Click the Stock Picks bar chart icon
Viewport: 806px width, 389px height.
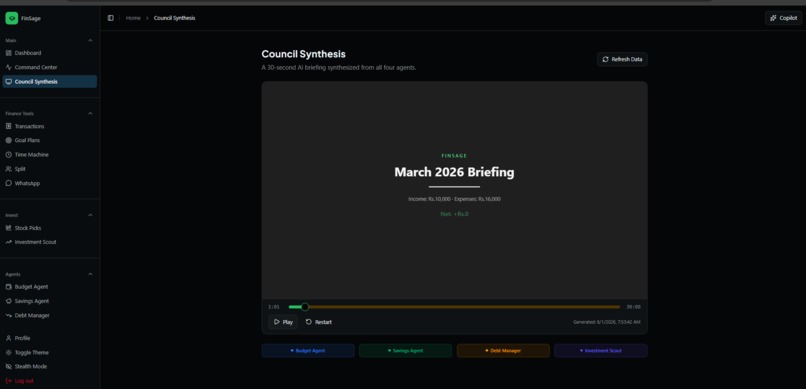click(8, 228)
